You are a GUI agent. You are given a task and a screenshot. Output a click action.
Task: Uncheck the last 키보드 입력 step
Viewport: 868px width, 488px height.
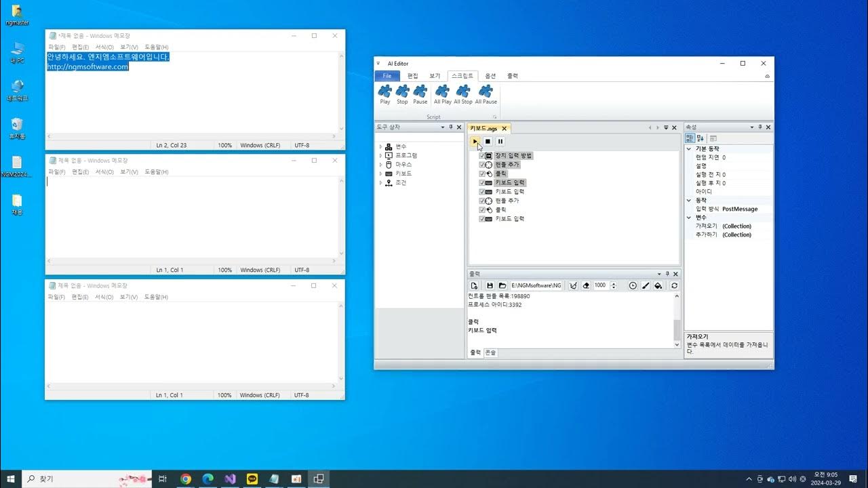(x=482, y=219)
